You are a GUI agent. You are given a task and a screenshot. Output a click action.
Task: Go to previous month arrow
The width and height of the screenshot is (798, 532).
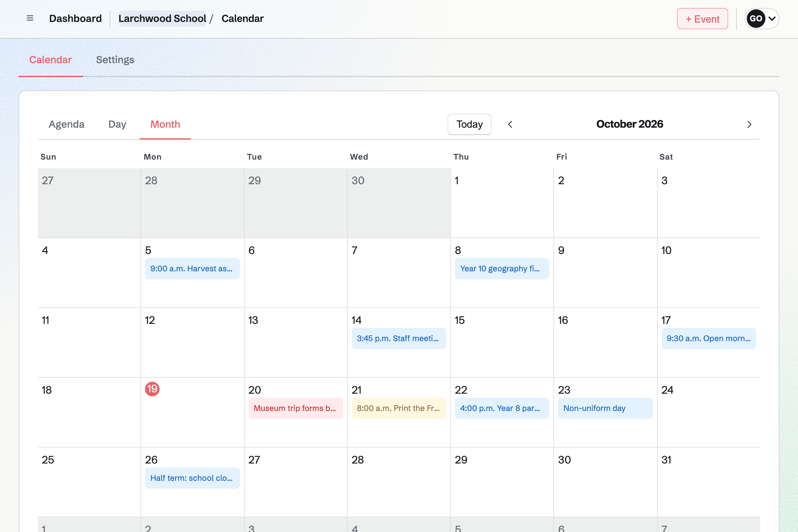[510, 124]
